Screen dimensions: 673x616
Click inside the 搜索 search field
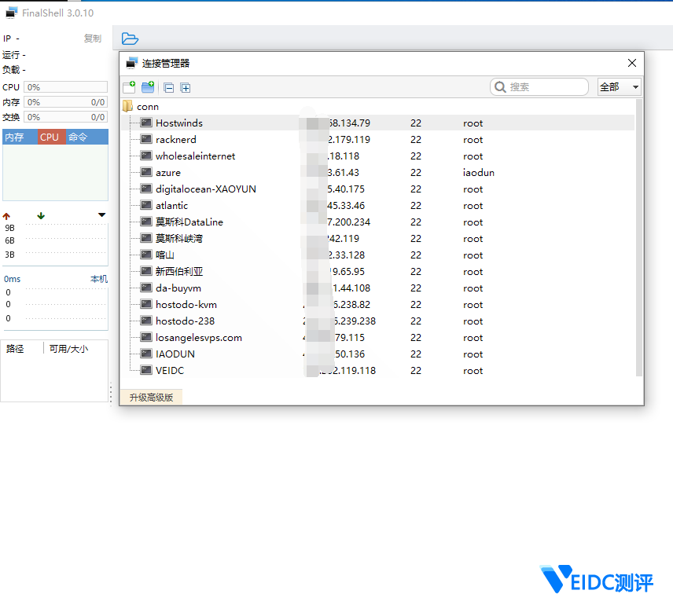click(x=542, y=86)
